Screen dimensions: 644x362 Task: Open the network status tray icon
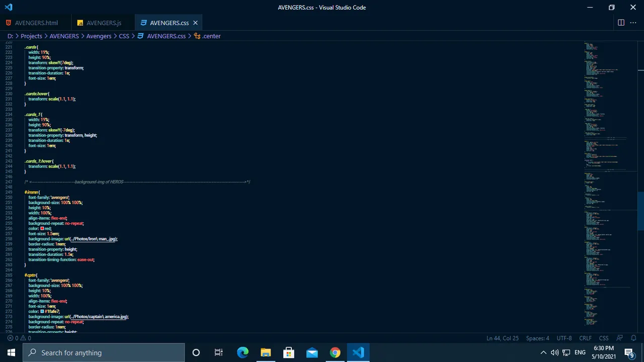(x=566, y=352)
